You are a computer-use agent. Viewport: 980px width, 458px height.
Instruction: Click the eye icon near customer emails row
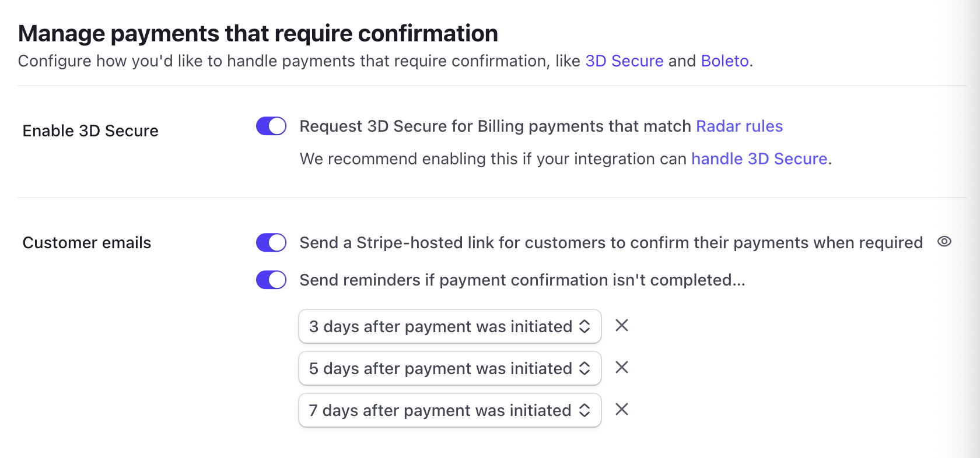pos(945,241)
